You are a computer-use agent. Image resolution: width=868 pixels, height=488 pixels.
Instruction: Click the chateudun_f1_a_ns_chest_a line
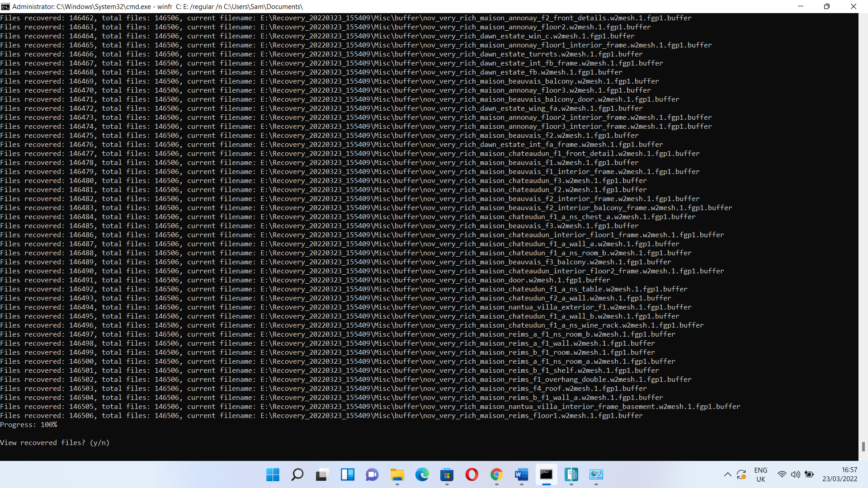(x=348, y=217)
